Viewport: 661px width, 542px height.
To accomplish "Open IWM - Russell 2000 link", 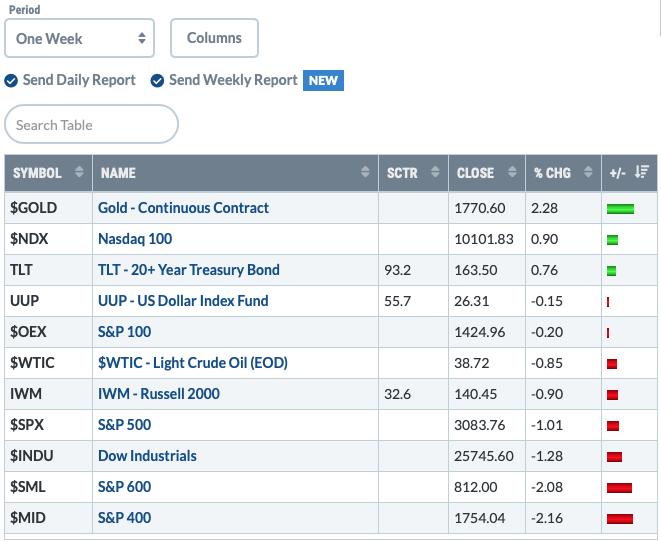I will click(159, 394).
